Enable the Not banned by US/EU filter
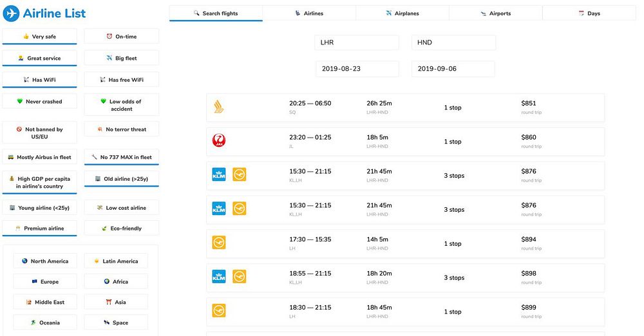Viewport: 644px width, 336px height. 39,133
